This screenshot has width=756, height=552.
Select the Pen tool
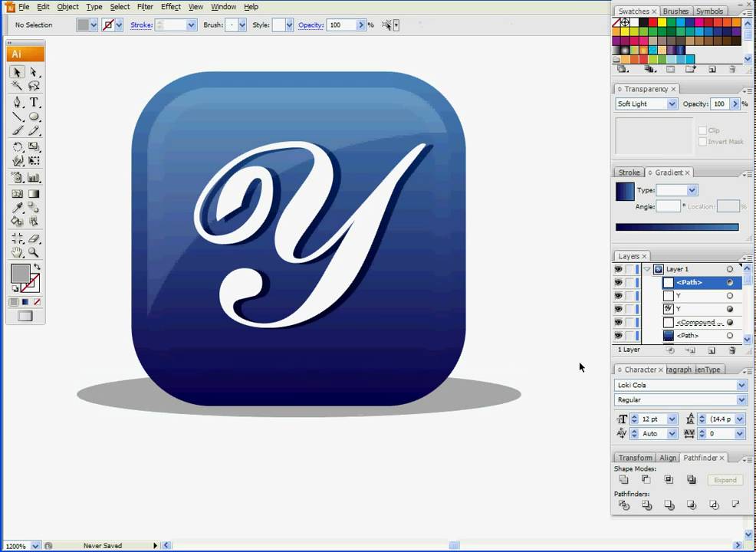(x=18, y=102)
